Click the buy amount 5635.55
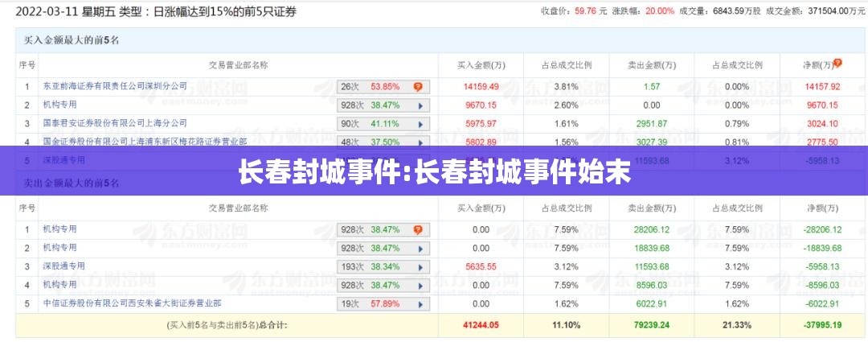 click(x=481, y=266)
